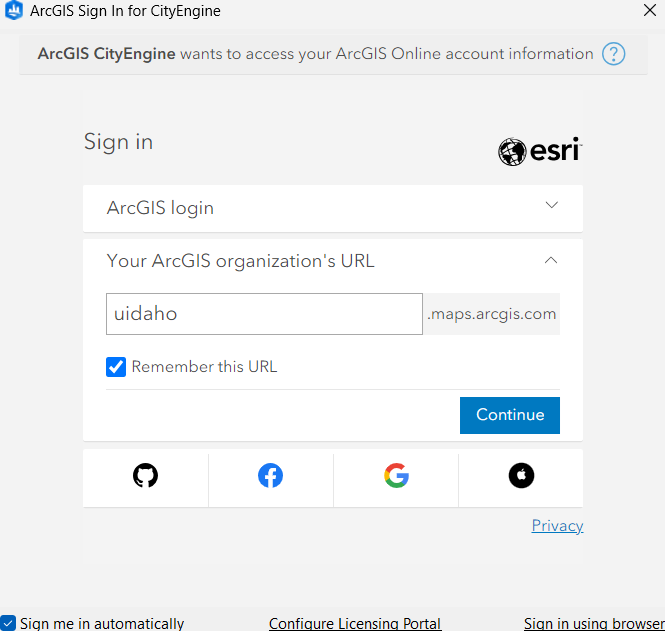Open the Privacy link

point(557,526)
